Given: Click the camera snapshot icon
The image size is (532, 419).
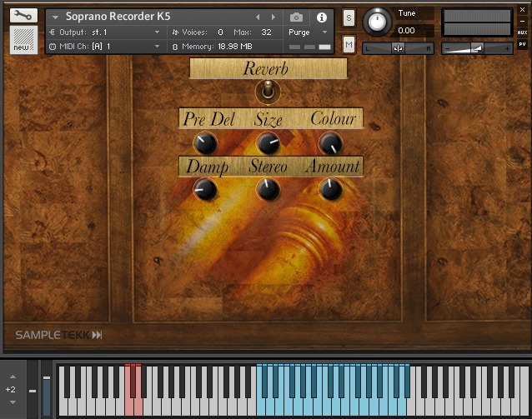Looking at the screenshot, I should coord(296,17).
